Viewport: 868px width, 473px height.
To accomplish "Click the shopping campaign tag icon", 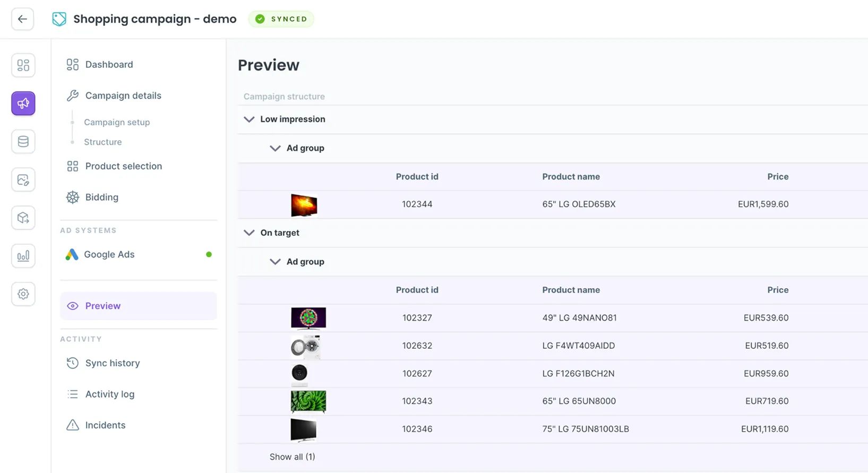I will pyautogui.click(x=59, y=19).
